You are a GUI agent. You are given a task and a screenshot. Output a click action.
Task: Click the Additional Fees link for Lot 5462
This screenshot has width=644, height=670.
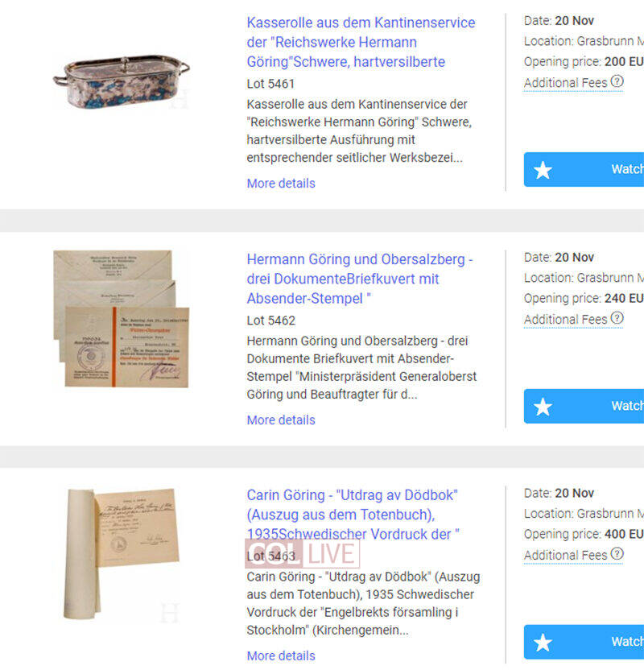(x=565, y=320)
